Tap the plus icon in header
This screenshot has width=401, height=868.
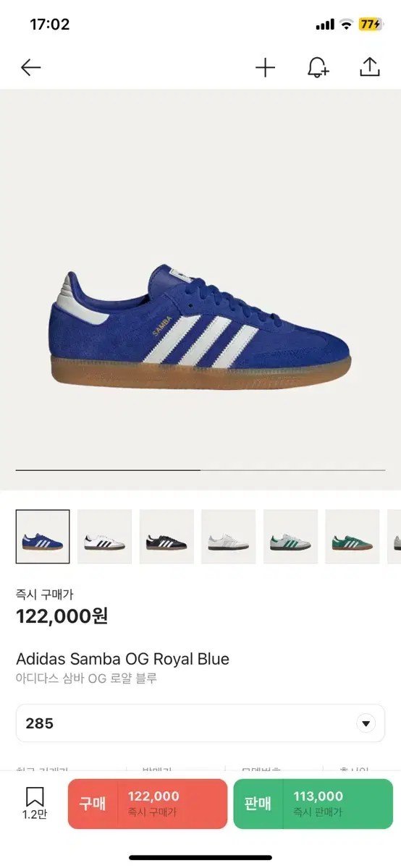point(266,68)
